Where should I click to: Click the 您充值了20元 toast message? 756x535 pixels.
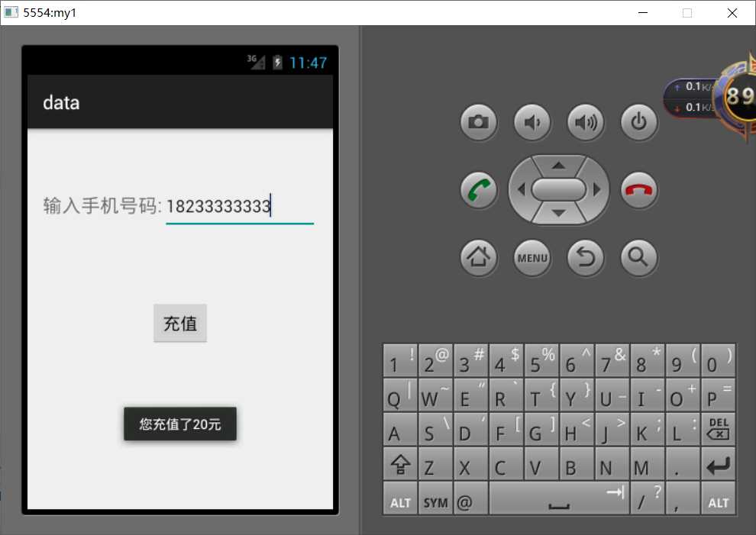180,424
